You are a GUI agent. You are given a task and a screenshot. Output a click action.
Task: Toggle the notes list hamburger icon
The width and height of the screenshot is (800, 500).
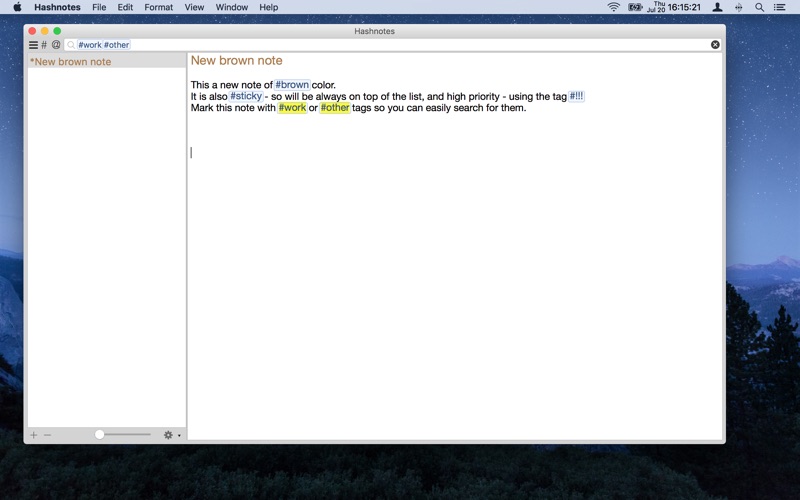pyautogui.click(x=33, y=45)
